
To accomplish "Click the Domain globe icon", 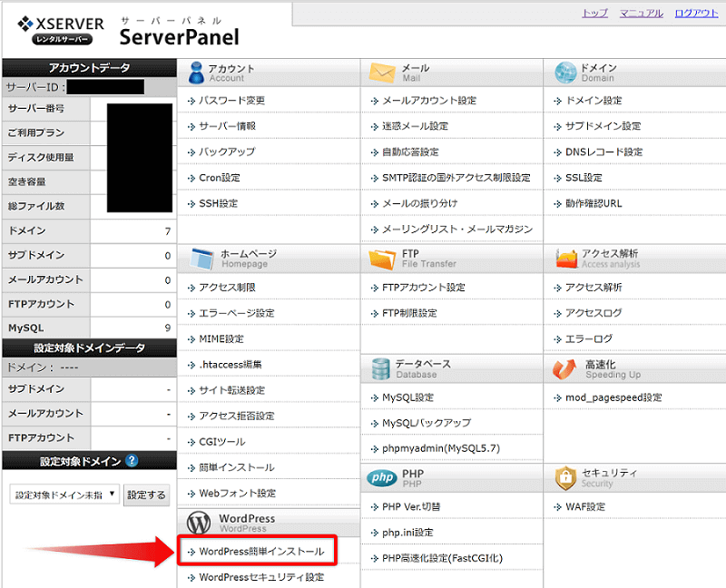I will pos(565,73).
